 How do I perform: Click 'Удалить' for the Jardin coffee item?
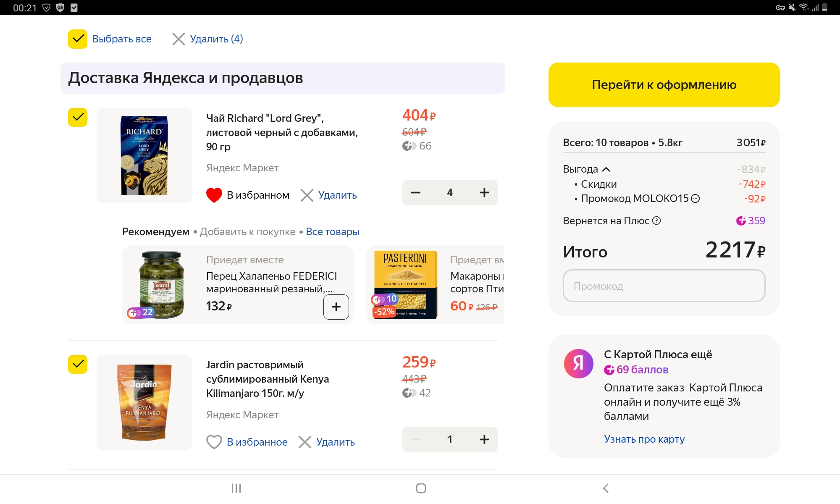[x=335, y=442]
